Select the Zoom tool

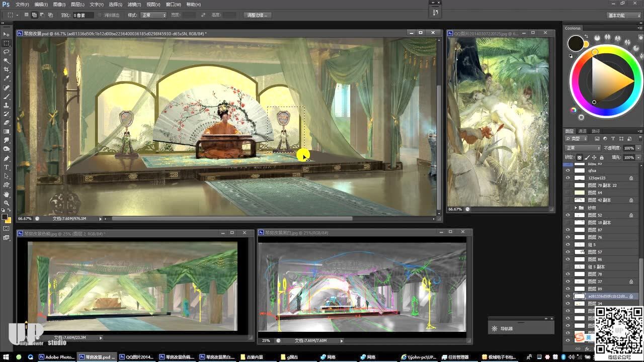7,203
